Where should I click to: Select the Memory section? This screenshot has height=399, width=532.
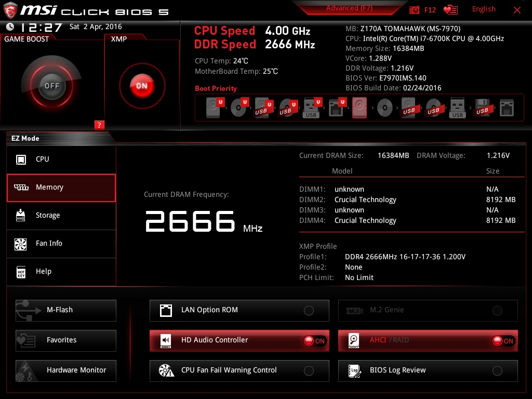(61, 188)
